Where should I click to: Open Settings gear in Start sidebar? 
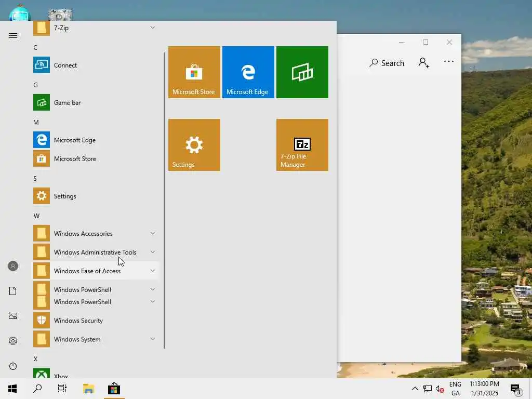13,341
